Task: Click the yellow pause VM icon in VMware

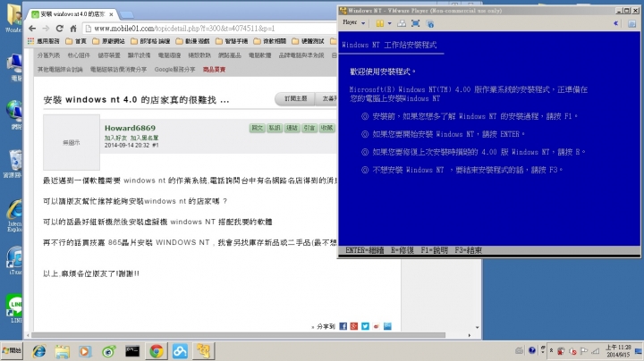Action: [380, 23]
